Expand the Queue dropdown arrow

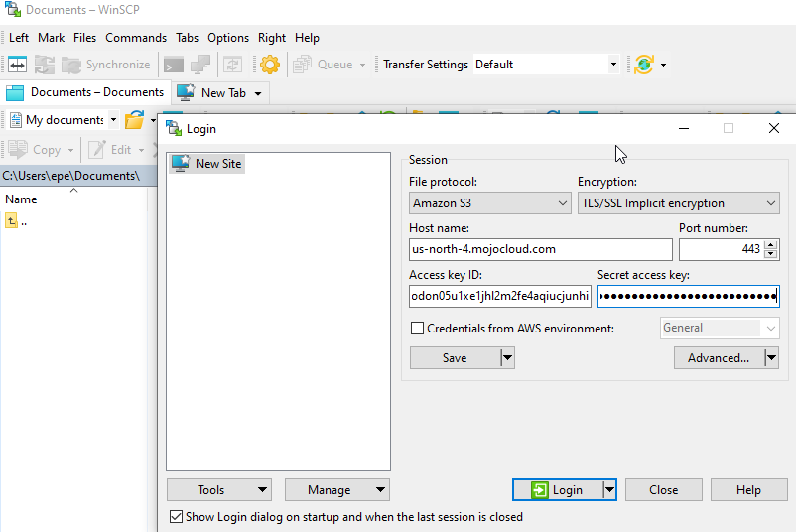tap(362, 65)
